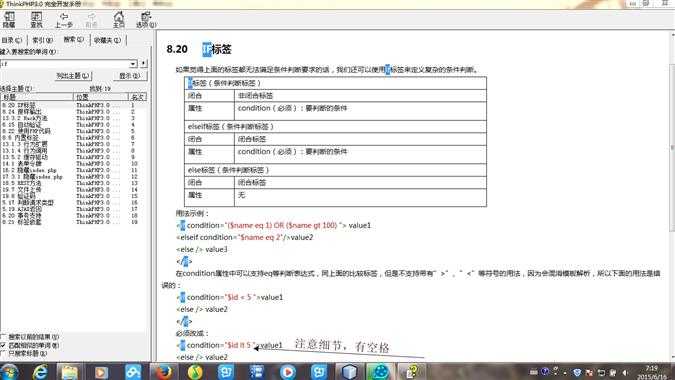Image resolution: width=675 pixels, height=380 pixels.
Task: Select the '6.20' topic result, ranked 18
Action: (x=74, y=215)
